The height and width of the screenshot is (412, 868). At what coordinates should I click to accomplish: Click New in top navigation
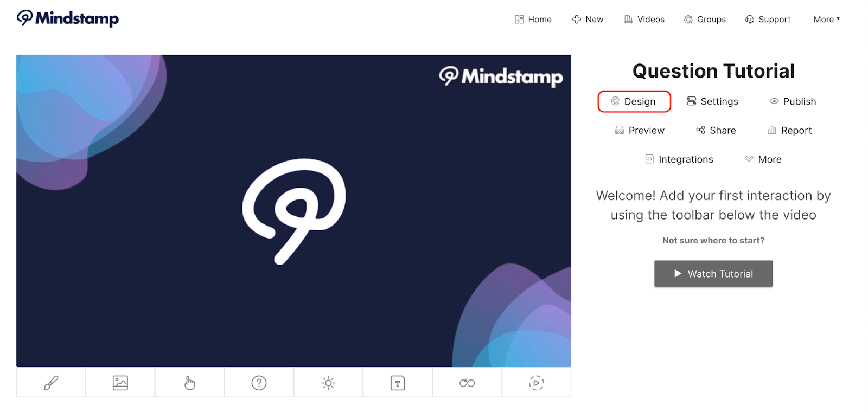click(x=588, y=19)
